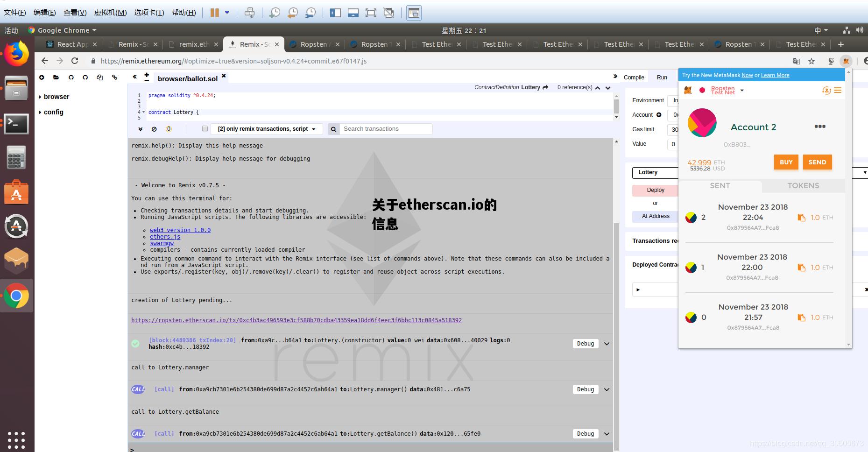This screenshot has height=452, width=868.
Task: Copy transaction 2 hash icon
Action: click(801, 218)
